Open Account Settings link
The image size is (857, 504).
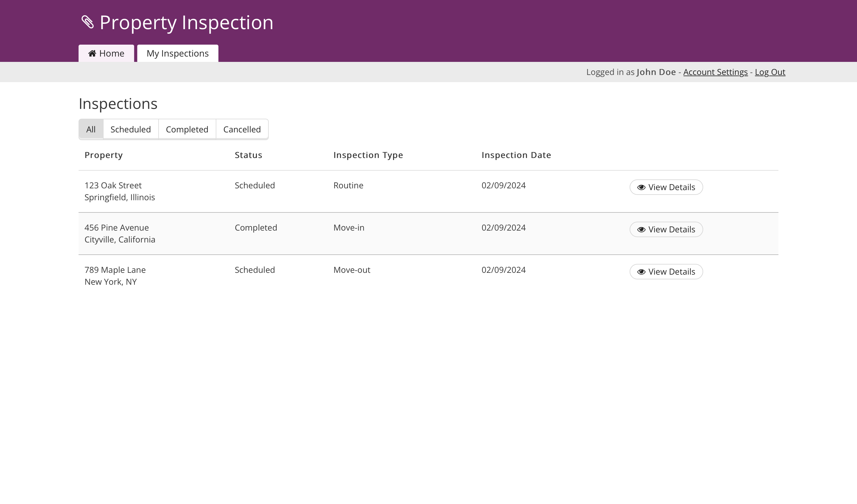point(715,72)
